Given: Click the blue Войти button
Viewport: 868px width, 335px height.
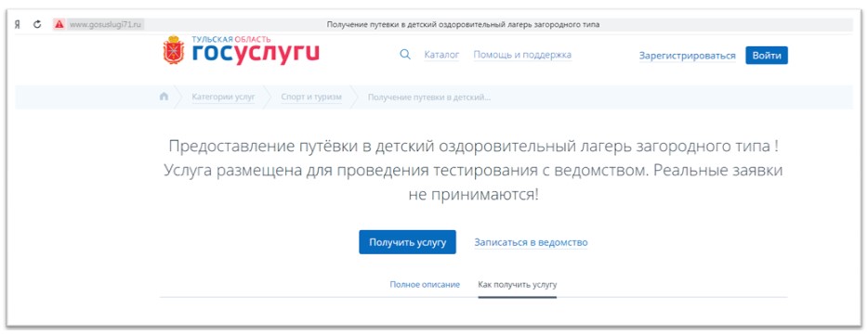Looking at the screenshot, I should point(766,56).
